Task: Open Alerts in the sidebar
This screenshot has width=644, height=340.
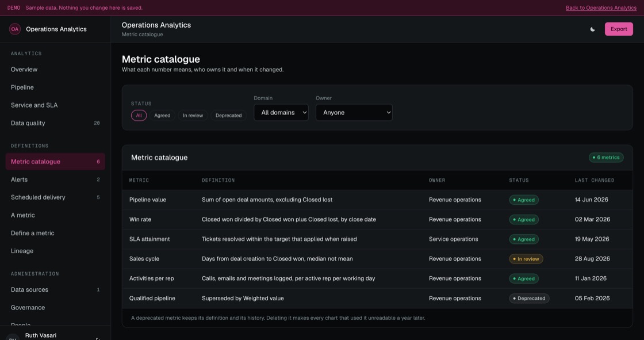Action: (x=55, y=179)
